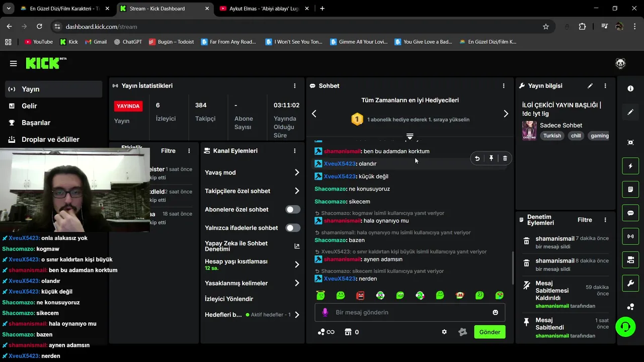The height and width of the screenshot is (362, 644).
Task: Toggle Abonelere özel sohbet switch
Action: click(293, 210)
